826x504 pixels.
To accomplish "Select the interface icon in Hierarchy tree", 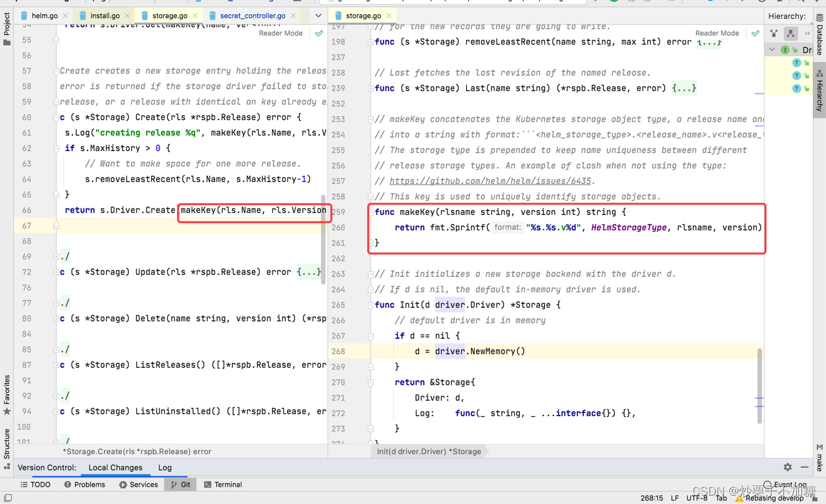I will (785, 50).
